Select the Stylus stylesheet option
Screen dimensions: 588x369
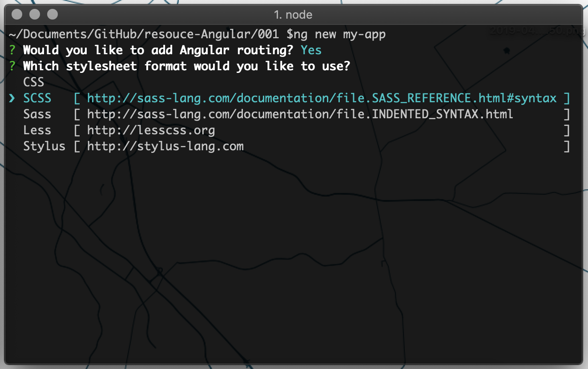coord(44,146)
